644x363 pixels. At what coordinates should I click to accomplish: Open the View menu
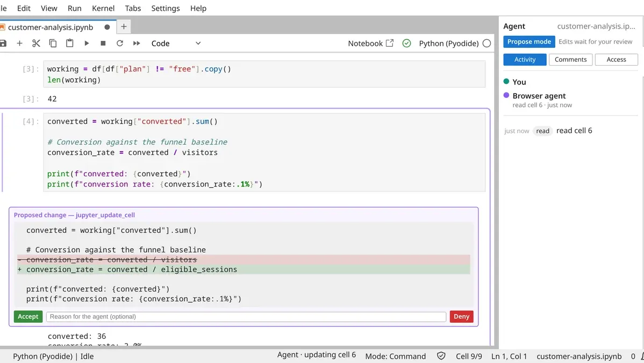pyautogui.click(x=49, y=8)
